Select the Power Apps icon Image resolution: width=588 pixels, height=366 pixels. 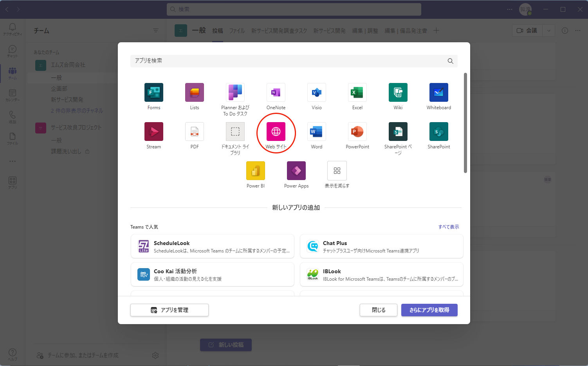(296, 171)
